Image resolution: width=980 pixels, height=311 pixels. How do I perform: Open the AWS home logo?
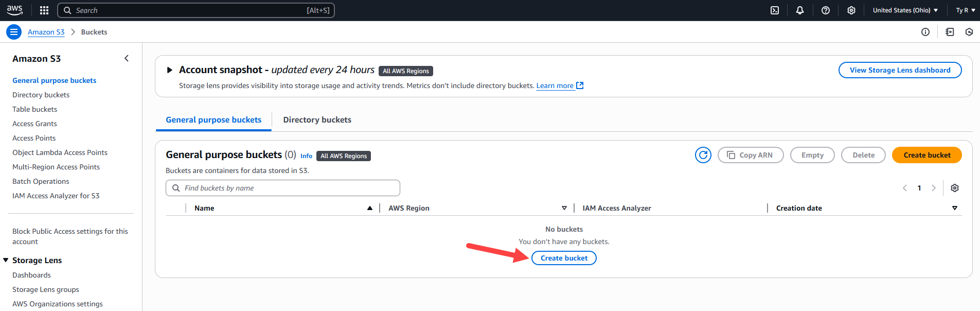[14, 10]
